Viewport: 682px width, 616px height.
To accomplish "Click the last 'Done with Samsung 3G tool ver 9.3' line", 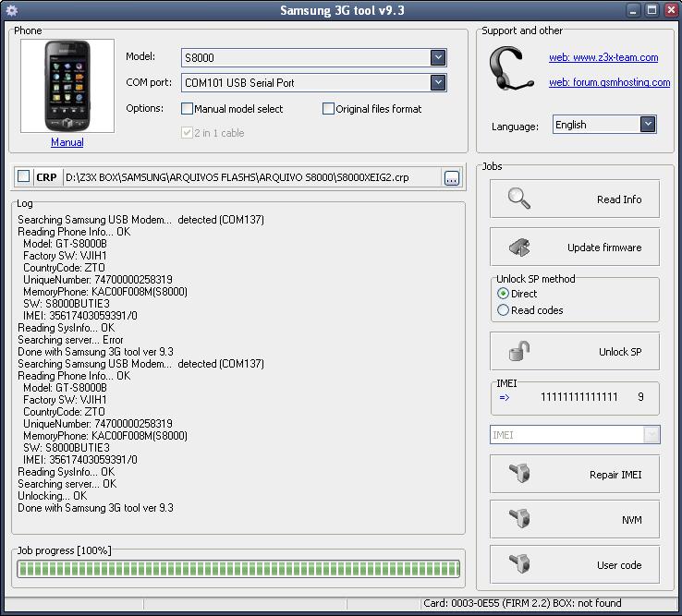I will [96, 508].
